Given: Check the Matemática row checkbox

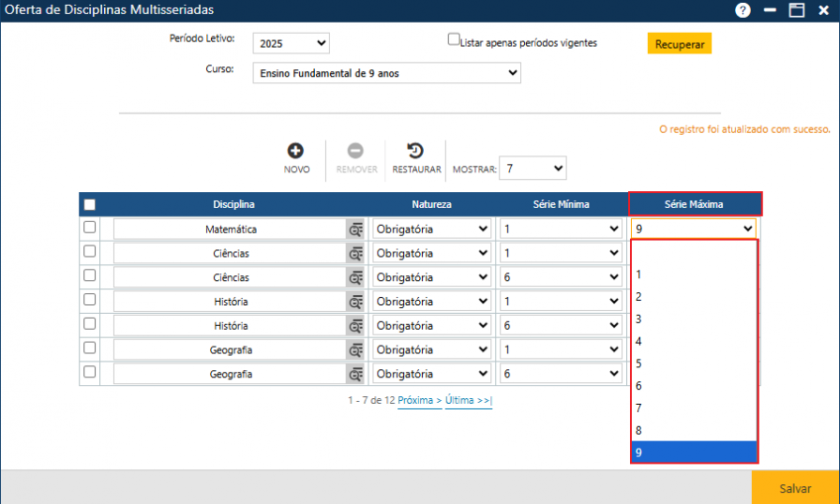Looking at the screenshot, I should 90,228.
